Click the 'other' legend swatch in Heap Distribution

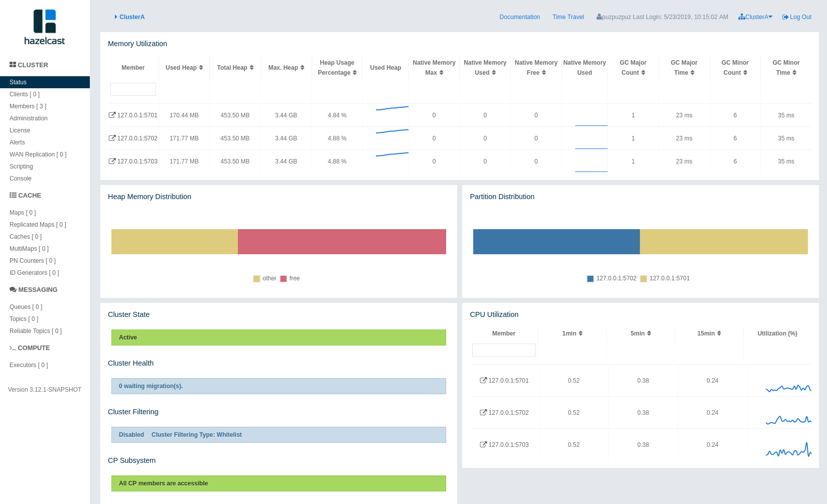[256, 279]
